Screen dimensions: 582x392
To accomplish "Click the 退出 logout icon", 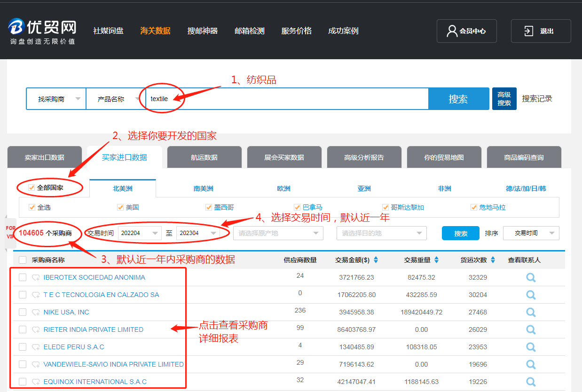I will point(529,31).
